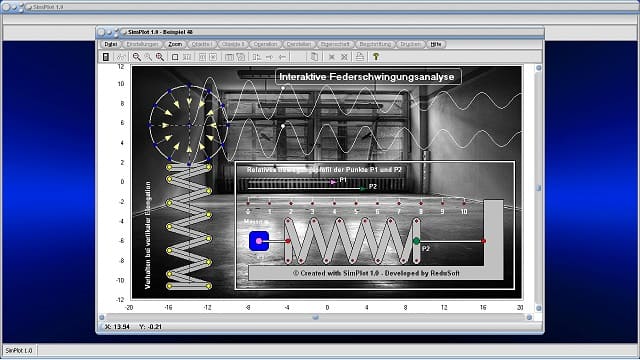The height and width of the screenshot is (360, 640).
Task: Open the Operation menu
Action: [x=265, y=44]
